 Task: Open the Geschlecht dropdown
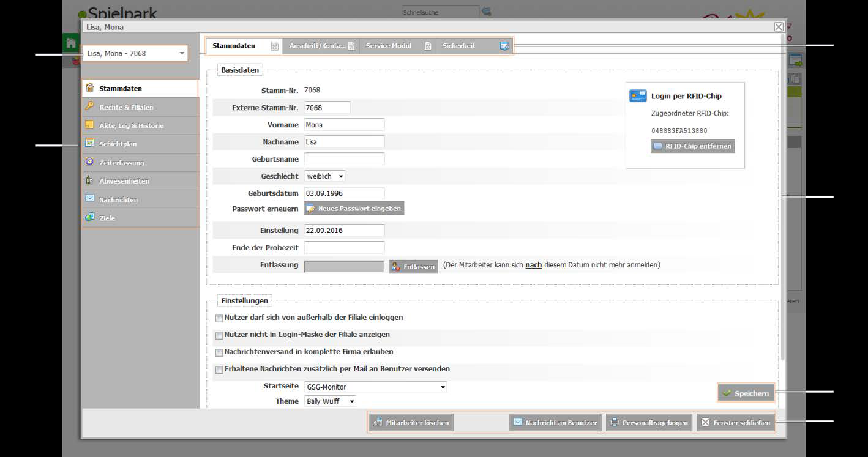point(324,176)
